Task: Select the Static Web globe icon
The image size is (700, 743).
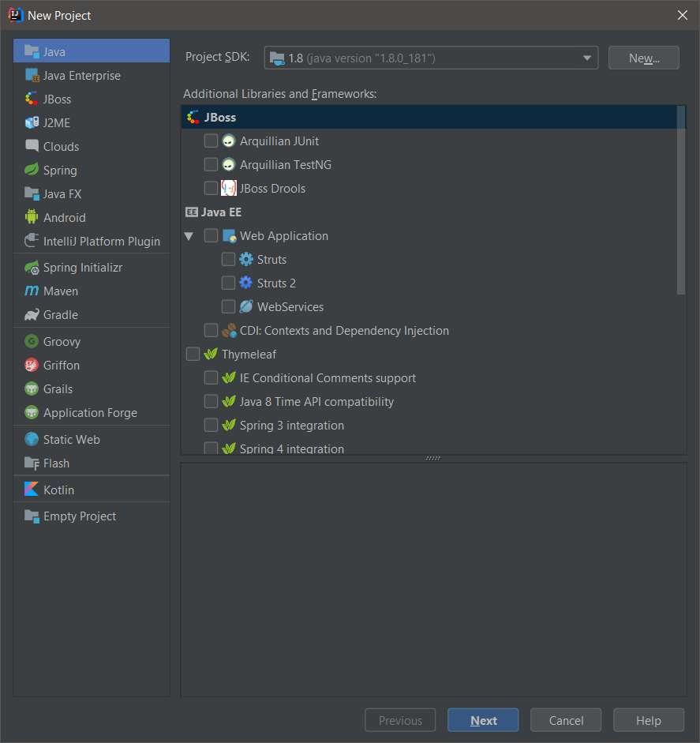Action: coord(32,439)
